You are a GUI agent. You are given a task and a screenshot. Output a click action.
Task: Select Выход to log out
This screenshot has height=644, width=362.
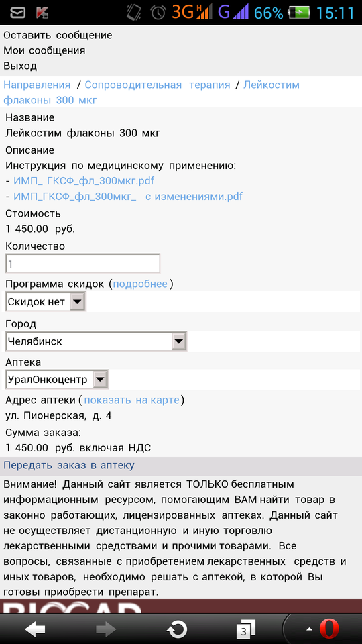(20, 66)
